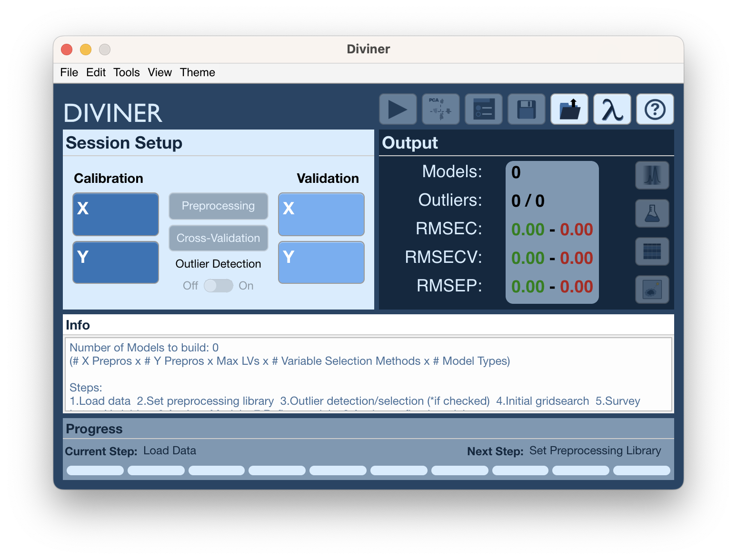The height and width of the screenshot is (560, 737).
Task: Open the results table grid icon
Action: click(652, 251)
